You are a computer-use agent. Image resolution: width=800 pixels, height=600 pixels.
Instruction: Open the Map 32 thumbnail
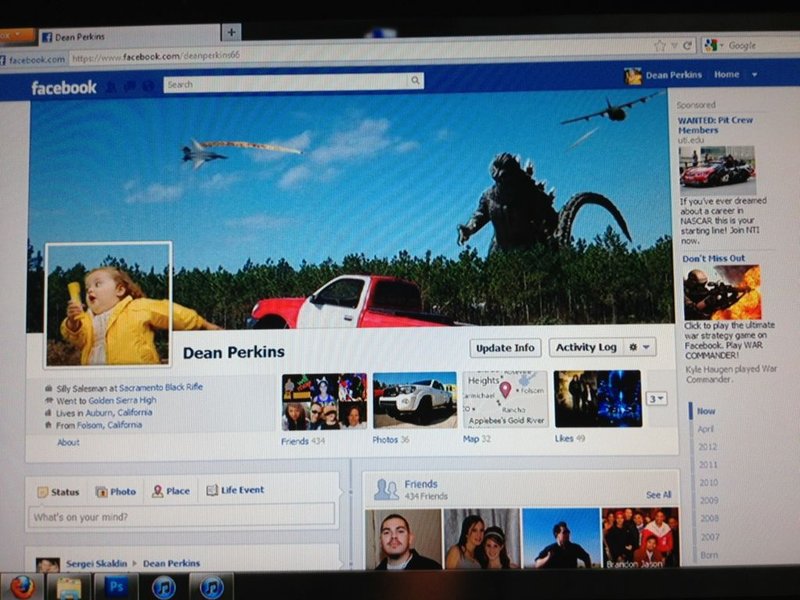(505, 399)
